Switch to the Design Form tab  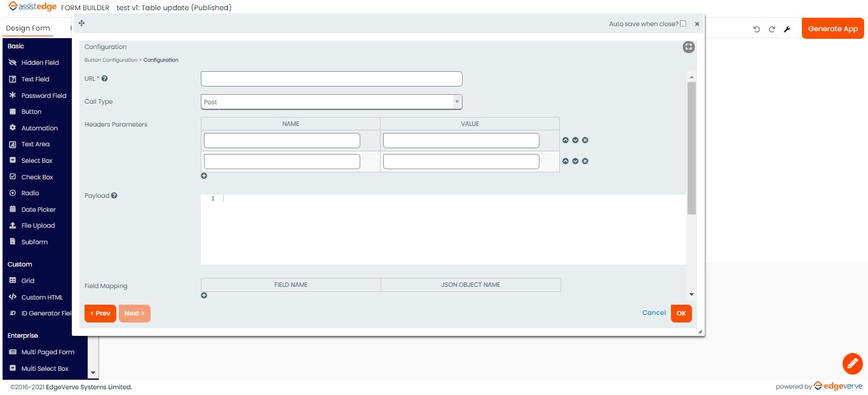pos(28,29)
